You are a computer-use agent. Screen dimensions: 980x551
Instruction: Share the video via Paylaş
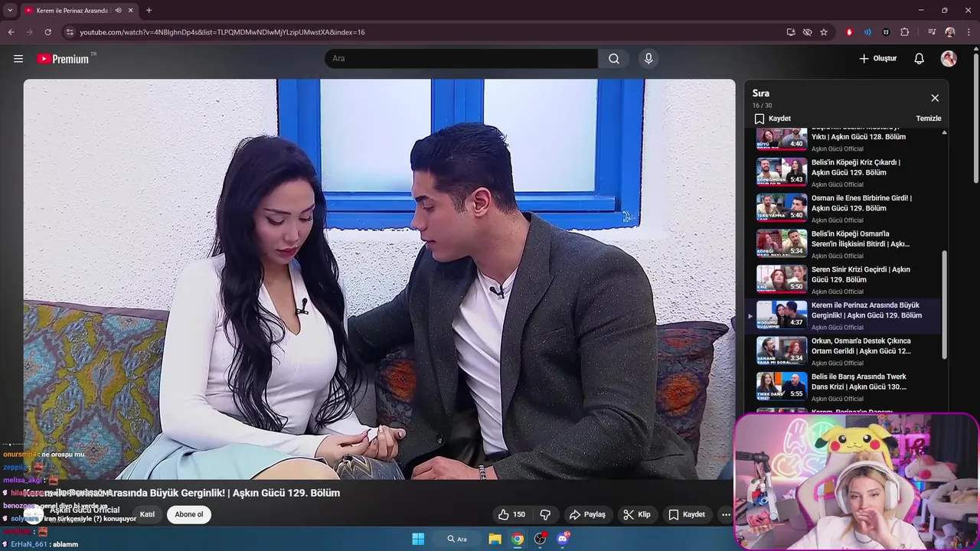click(587, 514)
